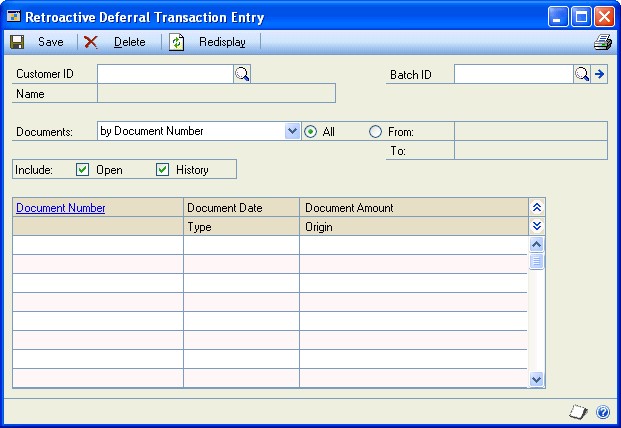Click the Origin column header

click(x=414, y=227)
